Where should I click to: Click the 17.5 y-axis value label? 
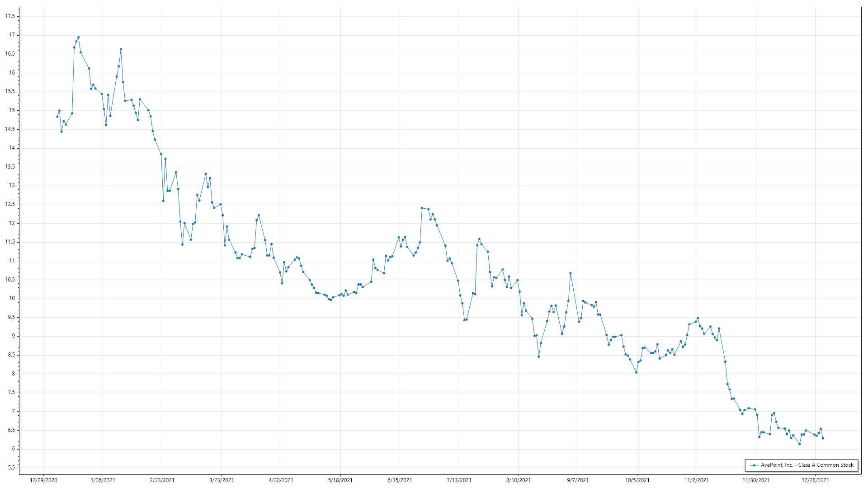pos(10,16)
